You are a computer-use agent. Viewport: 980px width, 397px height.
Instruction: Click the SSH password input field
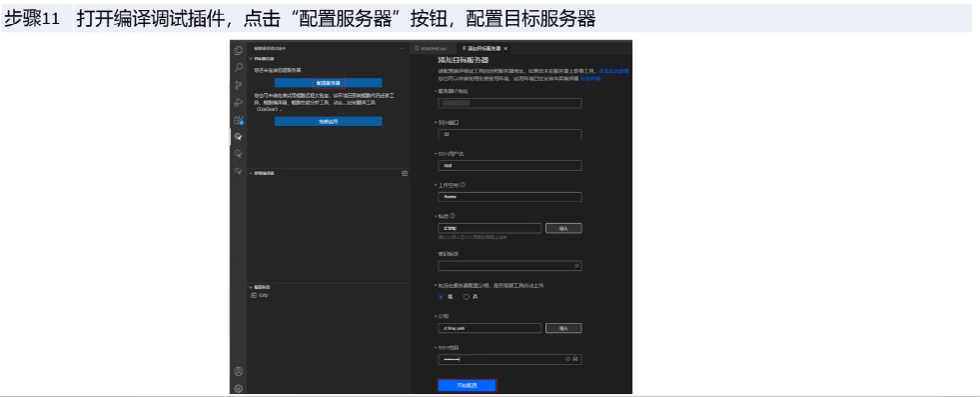pyautogui.click(x=510, y=359)
